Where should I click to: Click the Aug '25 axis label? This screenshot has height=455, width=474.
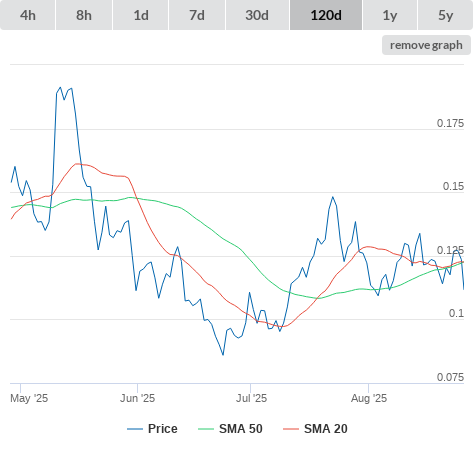click(369, 398)
